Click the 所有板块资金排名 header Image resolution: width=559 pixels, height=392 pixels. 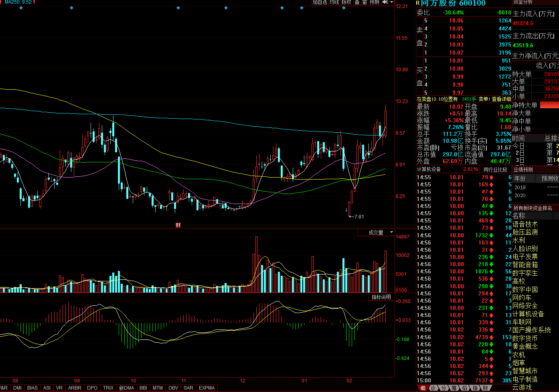coord(533,208)
